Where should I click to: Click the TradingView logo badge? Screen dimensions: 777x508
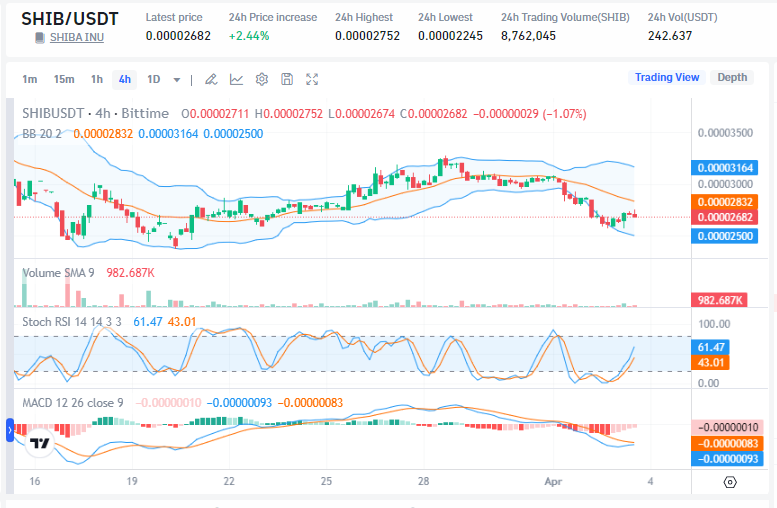click(x=40, y=443)
